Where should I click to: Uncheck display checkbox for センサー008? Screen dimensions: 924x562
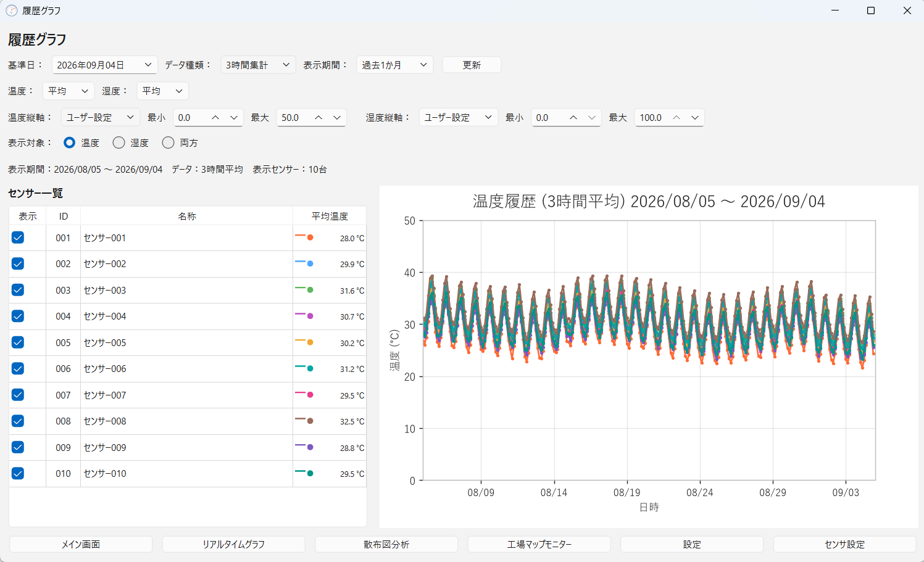point(18,421)
